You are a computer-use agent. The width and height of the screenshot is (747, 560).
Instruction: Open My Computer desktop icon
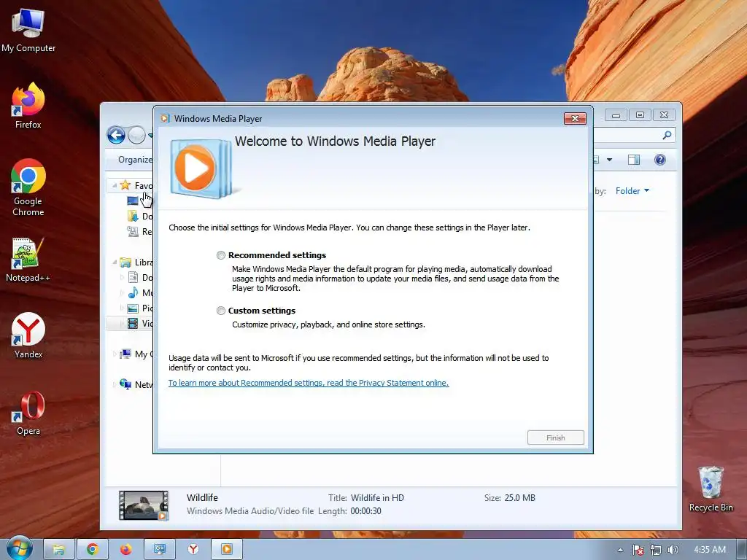28,31
